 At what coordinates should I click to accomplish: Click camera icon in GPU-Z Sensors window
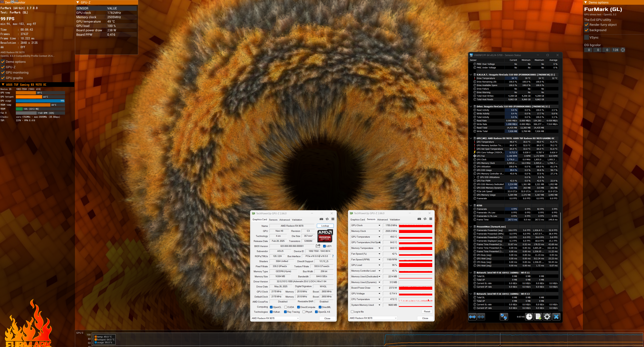(419, 219)
